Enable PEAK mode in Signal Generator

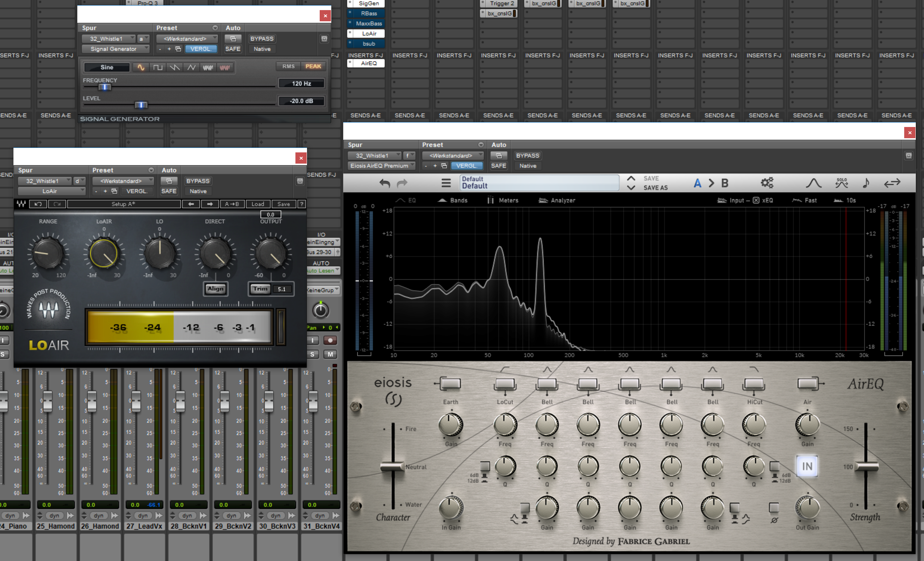[313, 66]
